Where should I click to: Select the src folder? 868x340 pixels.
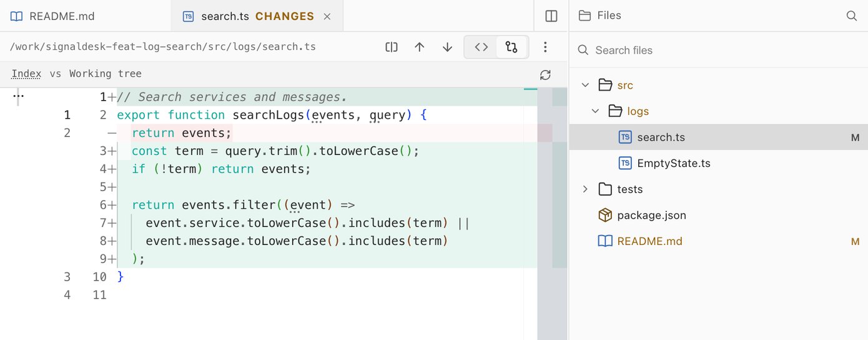[625, 85]
